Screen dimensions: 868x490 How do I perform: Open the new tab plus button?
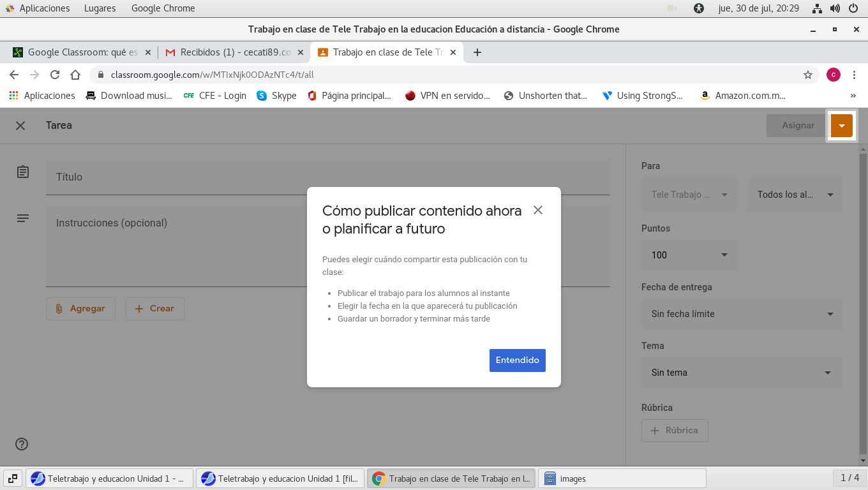coord(477,52)
